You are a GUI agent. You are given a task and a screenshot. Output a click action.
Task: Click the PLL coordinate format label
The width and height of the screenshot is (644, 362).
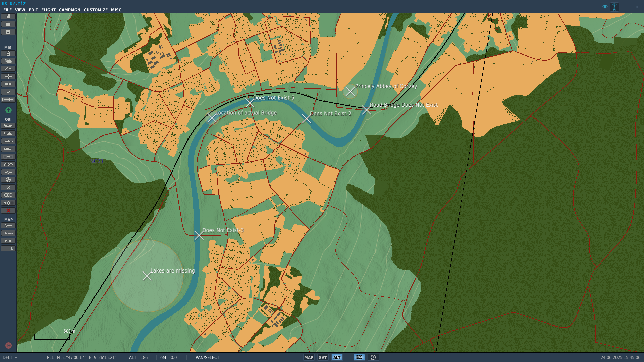click(x=50, y=358)
